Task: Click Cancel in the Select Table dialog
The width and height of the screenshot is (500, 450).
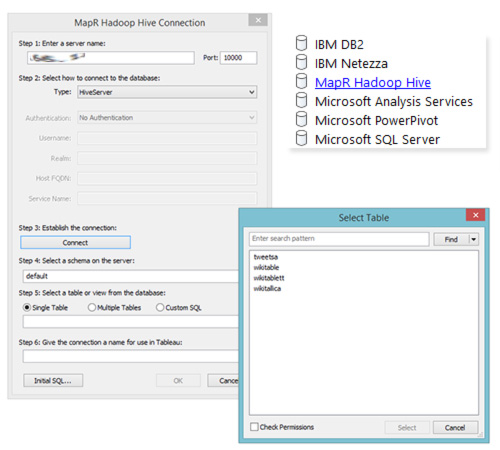Action: tap(455, 427)
